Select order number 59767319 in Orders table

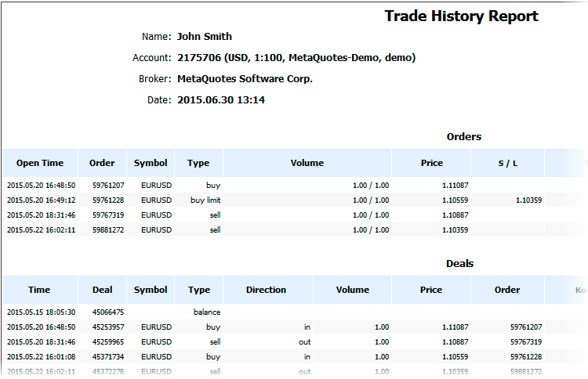[108, 215]
